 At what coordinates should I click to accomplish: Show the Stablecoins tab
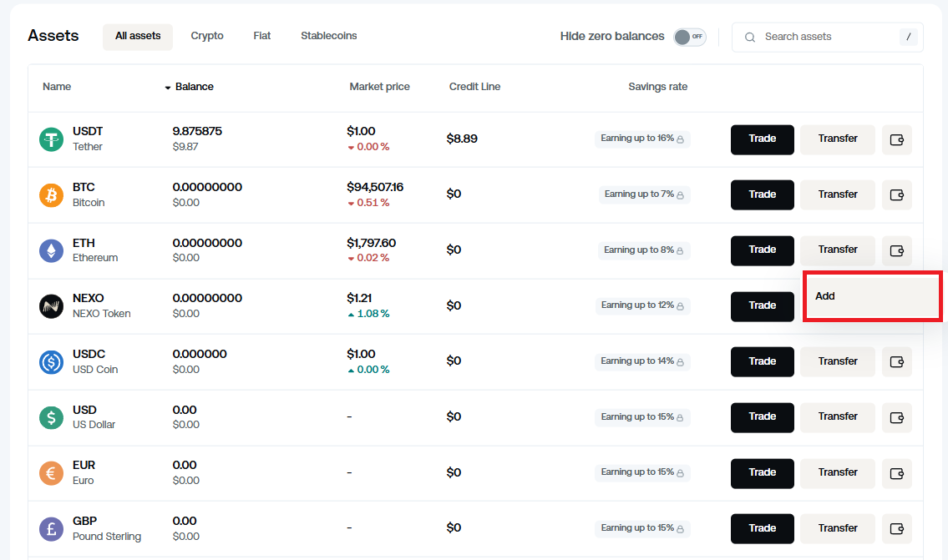329,36
